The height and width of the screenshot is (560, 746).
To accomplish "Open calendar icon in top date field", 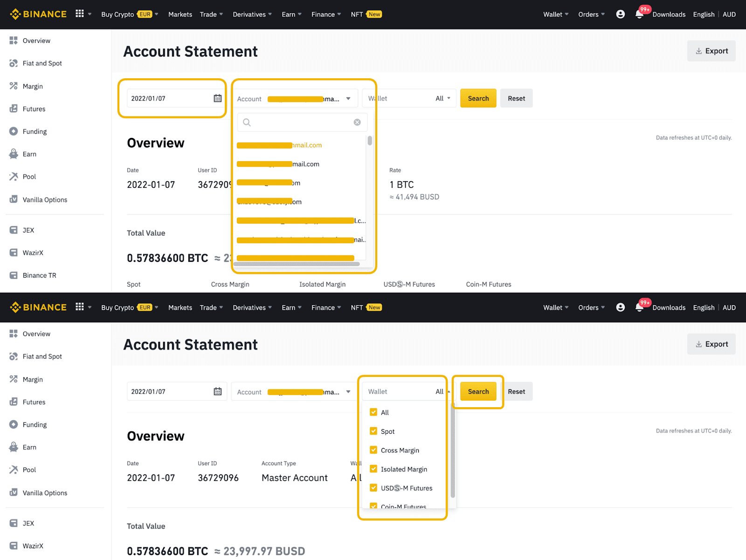I will click(218, 98).
